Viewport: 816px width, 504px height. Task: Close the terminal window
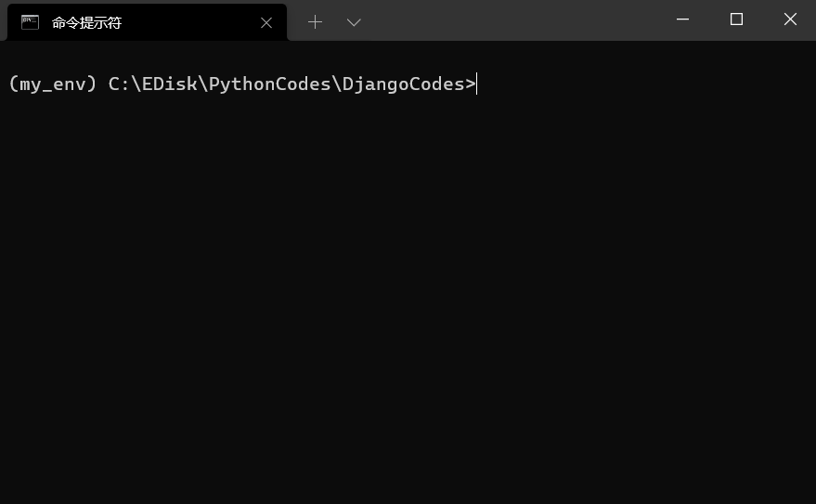(x=790, y=19)
